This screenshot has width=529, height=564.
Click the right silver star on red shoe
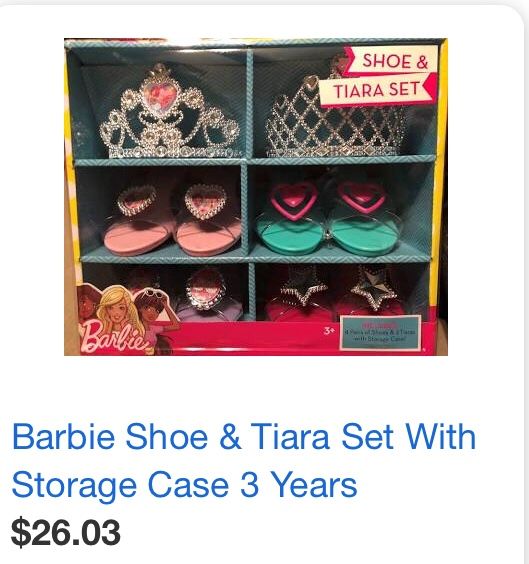coord(373,290)
